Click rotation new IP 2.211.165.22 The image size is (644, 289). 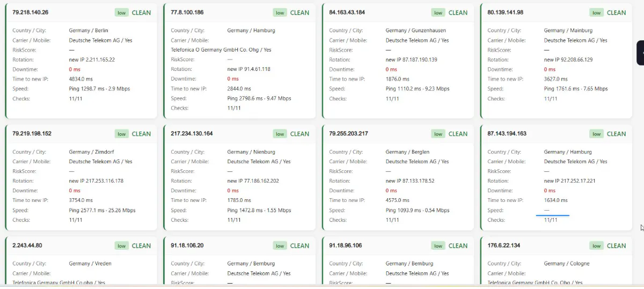pyautogui.click(x=92, y=60)
